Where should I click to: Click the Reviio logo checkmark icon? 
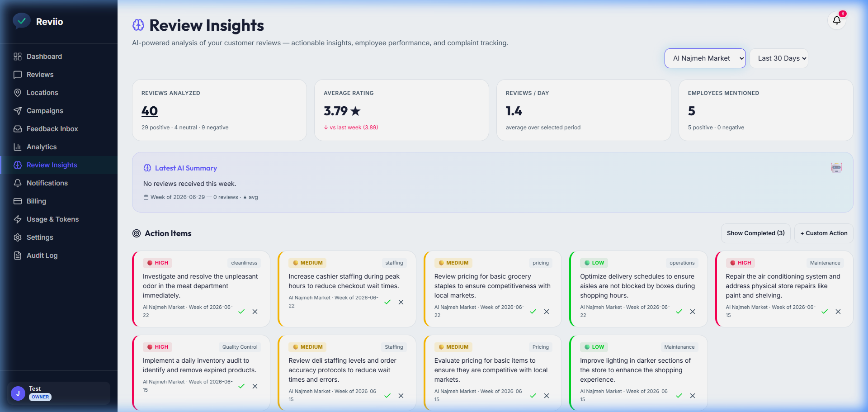click(21, 21)
